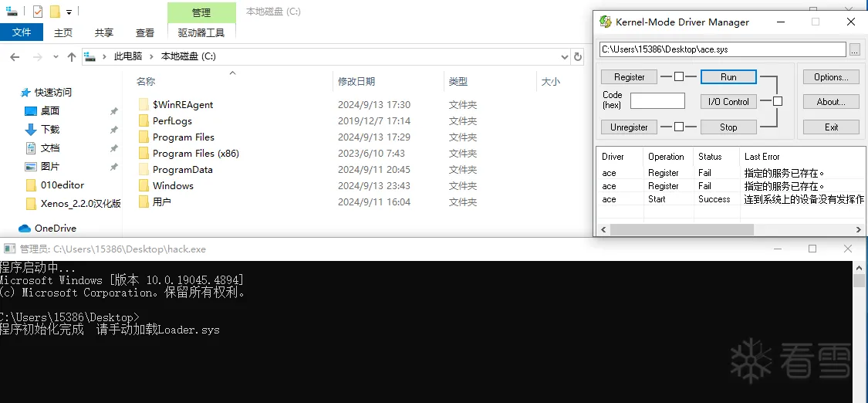Open 桌面 in the navigation pane
The width and height of the screenshot is (868, 403).
(50, 110)
